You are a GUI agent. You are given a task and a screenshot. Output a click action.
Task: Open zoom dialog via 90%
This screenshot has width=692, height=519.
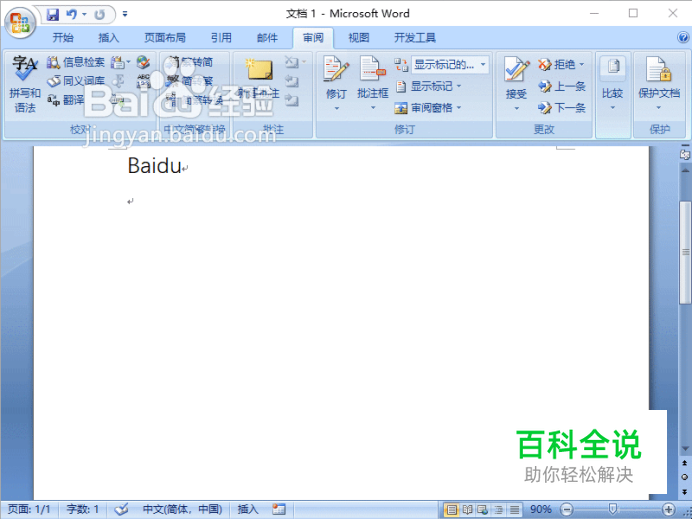(x=541, y=510)
